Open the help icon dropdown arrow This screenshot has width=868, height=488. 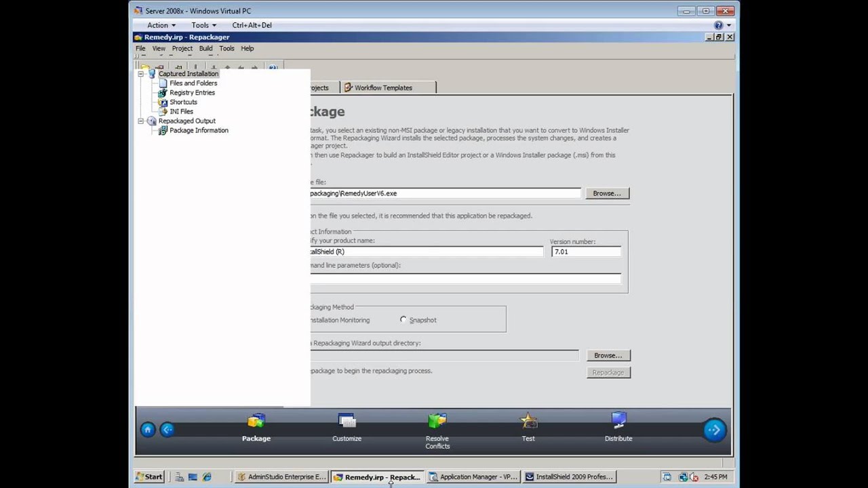coord(729,25)
